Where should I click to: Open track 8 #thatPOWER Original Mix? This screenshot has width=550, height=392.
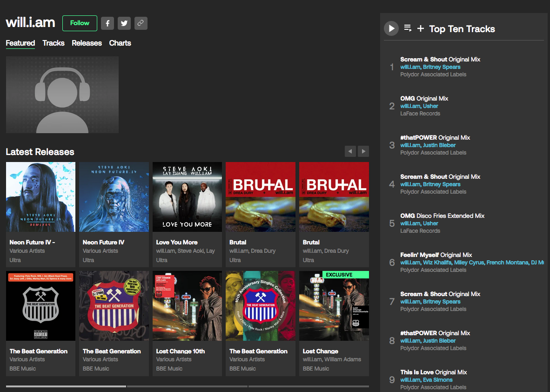[x=435, y=333]
